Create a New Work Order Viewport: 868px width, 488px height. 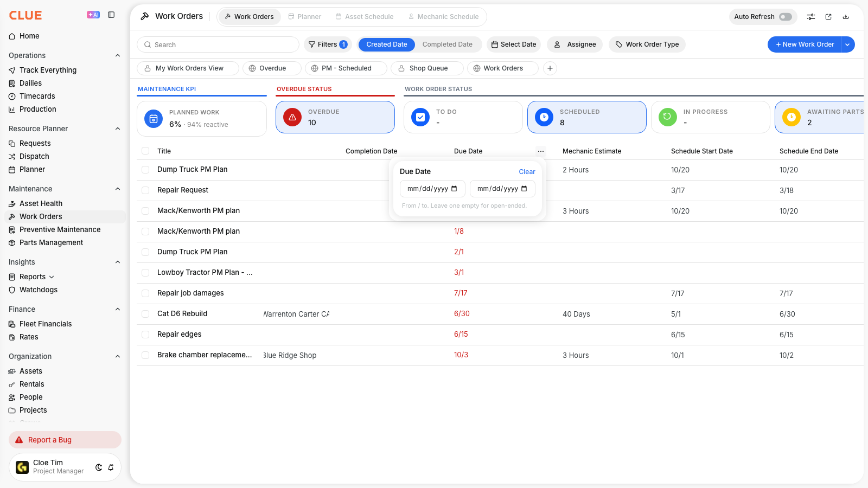[805, 44]
